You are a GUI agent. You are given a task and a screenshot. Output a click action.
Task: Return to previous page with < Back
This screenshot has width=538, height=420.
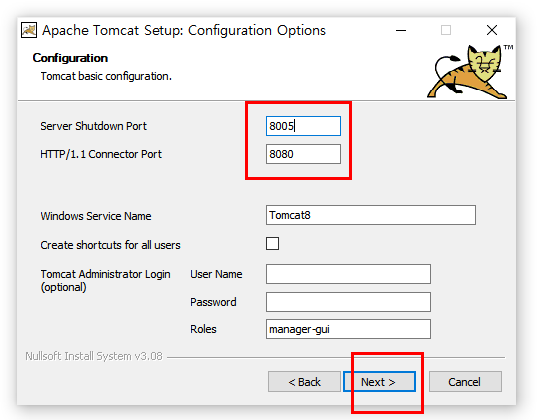pyautogui.click(x=304, y=382)
